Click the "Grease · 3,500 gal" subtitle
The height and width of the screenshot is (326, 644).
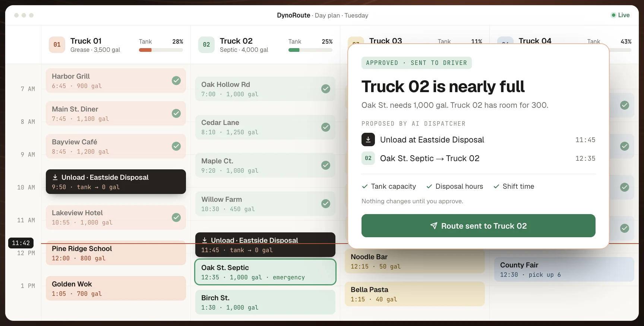tap(95, 50)
